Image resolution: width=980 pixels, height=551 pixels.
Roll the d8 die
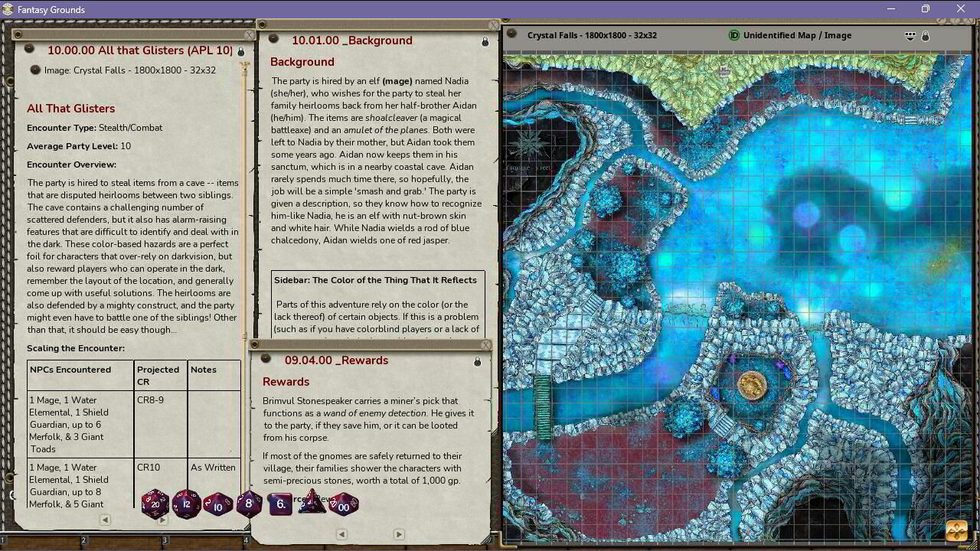click(x=249, y=503)
